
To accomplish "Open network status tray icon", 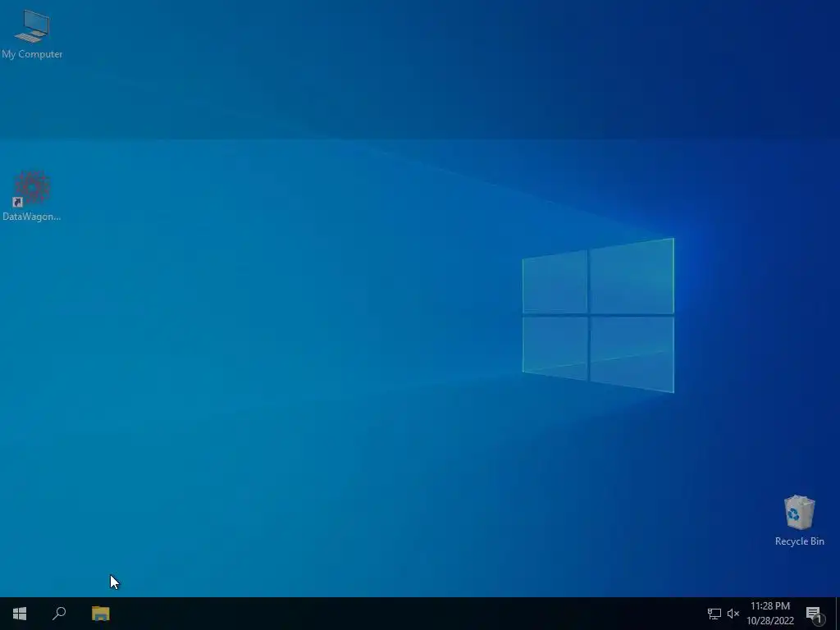I will click(714, 614).
